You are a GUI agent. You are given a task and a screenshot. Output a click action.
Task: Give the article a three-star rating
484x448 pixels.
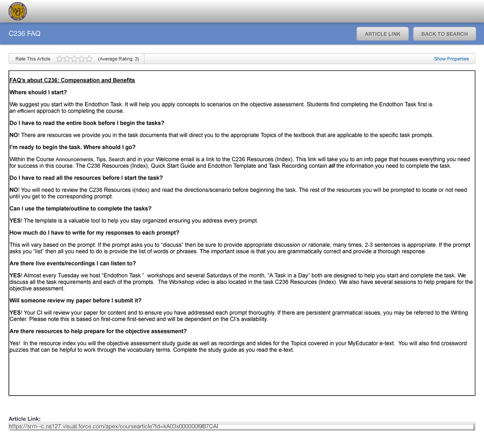pyautogui.click(x=74, y=59)
